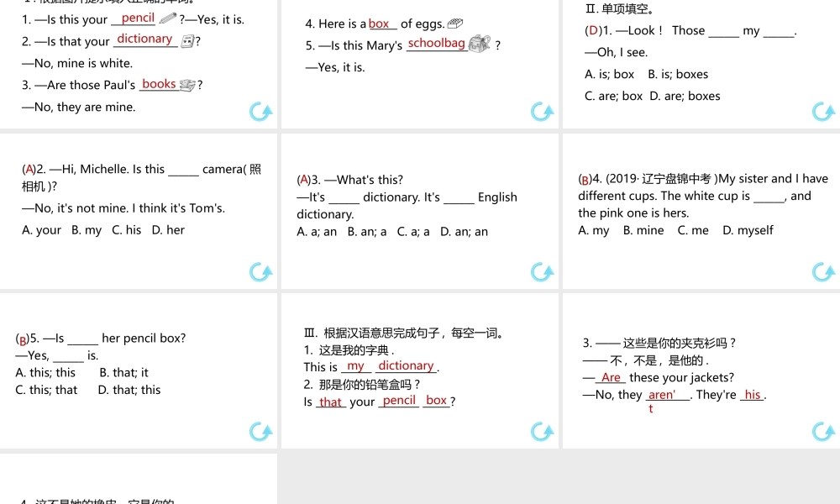This screenshot has width=840, height=504.
Task: Click the red answer 'my' in 'This is my dictionary'
Action: 355,365
